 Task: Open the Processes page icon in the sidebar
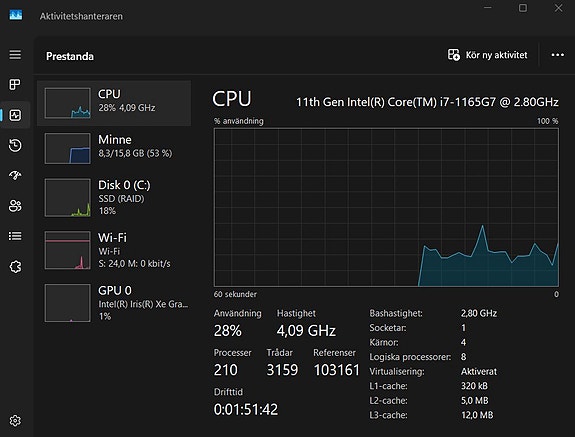coord(15,85)
